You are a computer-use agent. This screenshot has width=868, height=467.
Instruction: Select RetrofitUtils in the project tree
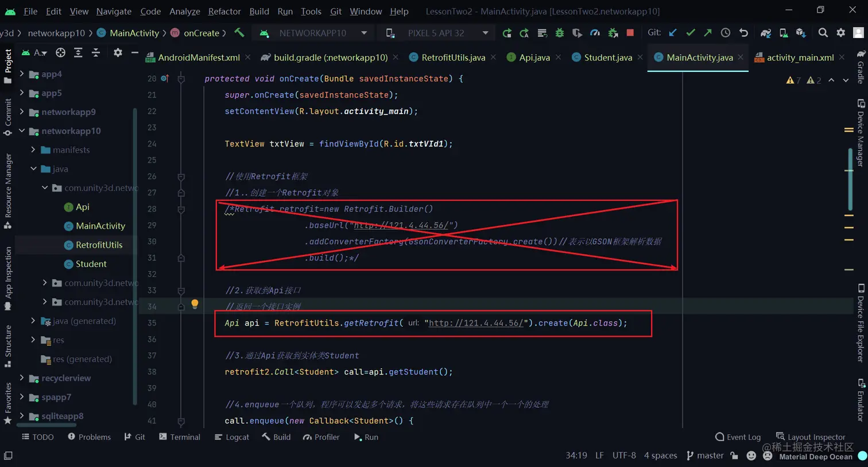(99, 245)
